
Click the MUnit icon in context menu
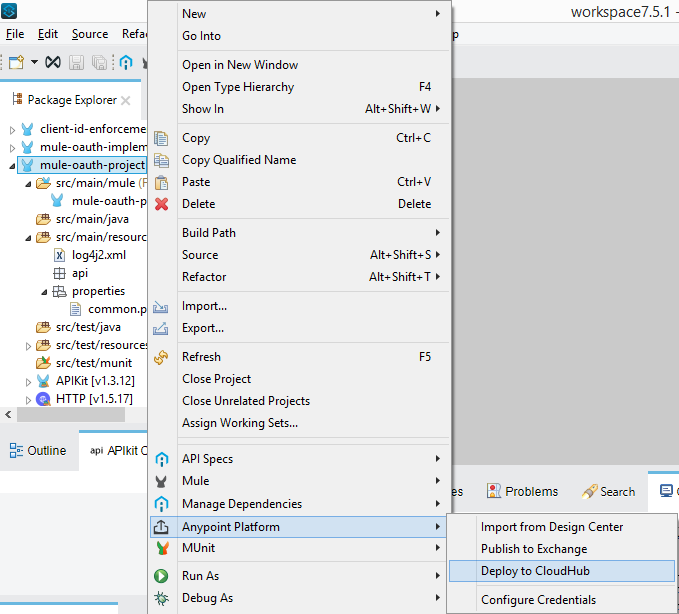[162, 548]
